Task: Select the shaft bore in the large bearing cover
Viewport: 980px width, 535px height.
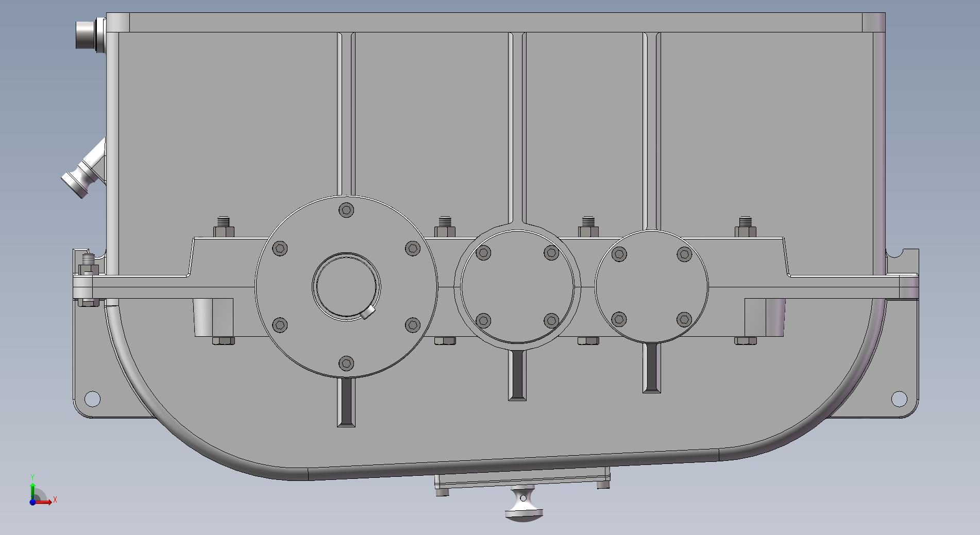Action: 346,286
